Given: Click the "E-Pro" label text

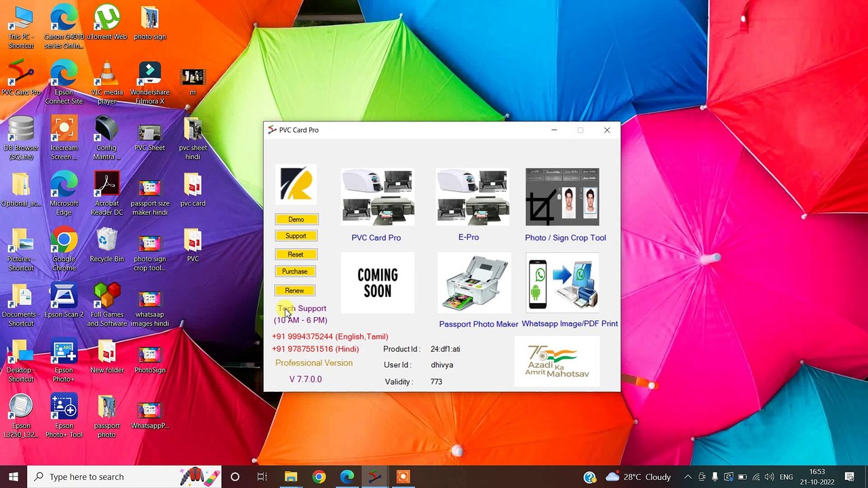Looking at the screenshot, I should (x=469, y=237).
